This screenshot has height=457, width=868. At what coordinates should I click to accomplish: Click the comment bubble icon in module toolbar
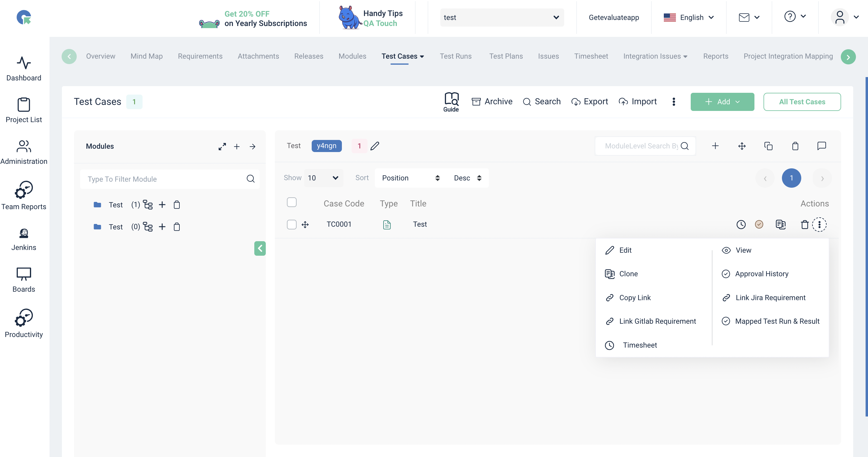(821, 146)
